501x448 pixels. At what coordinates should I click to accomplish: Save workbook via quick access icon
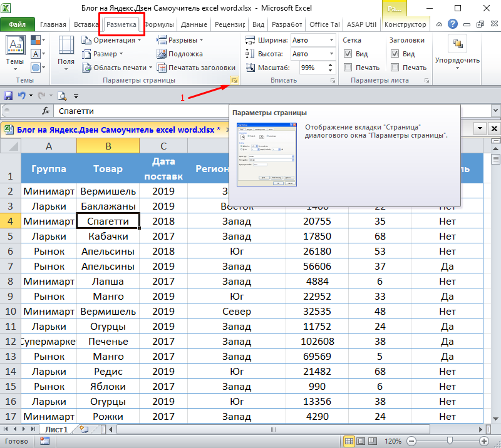click(8, 96)
